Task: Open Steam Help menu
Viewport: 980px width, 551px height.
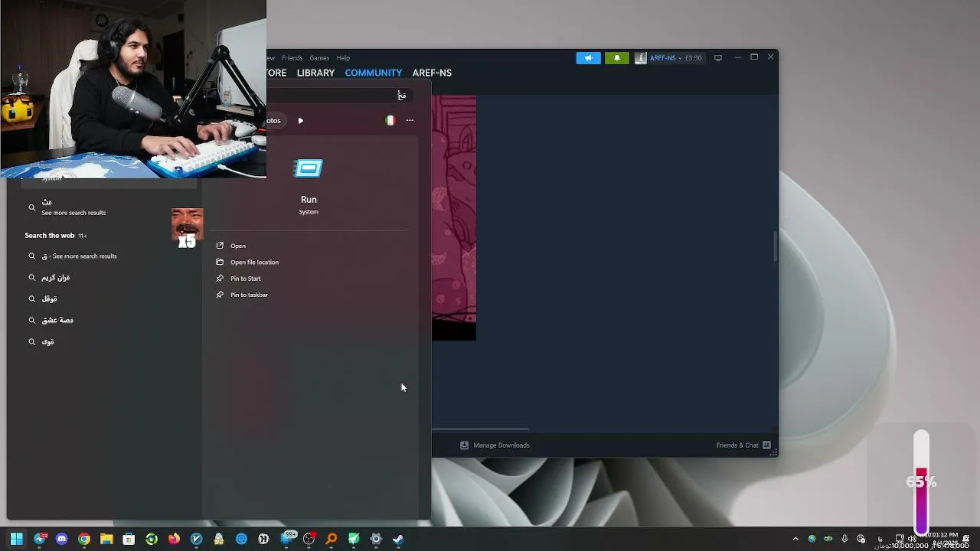Action: 343,58
